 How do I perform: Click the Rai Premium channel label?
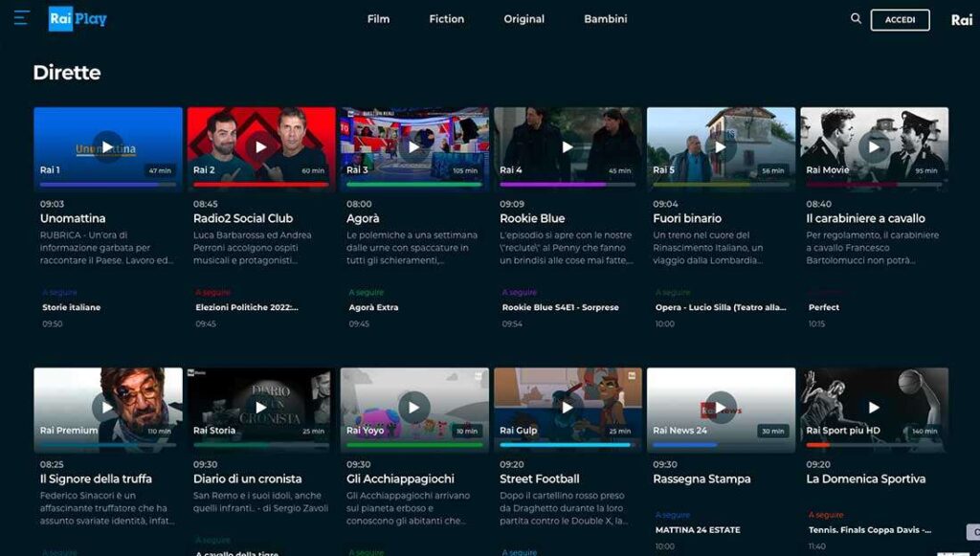(x=69, y=431)
